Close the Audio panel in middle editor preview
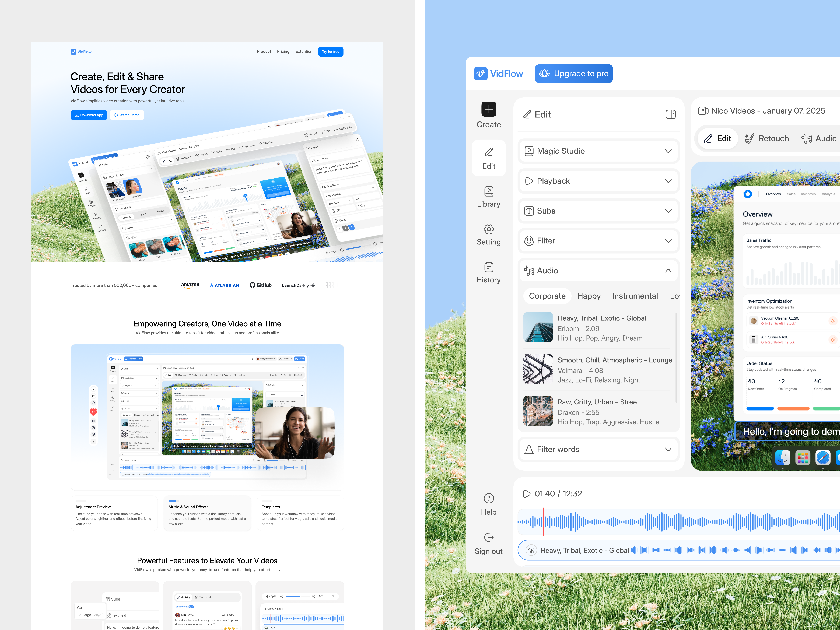The height and width of the screenshot is (630, 840). point(302,385)
